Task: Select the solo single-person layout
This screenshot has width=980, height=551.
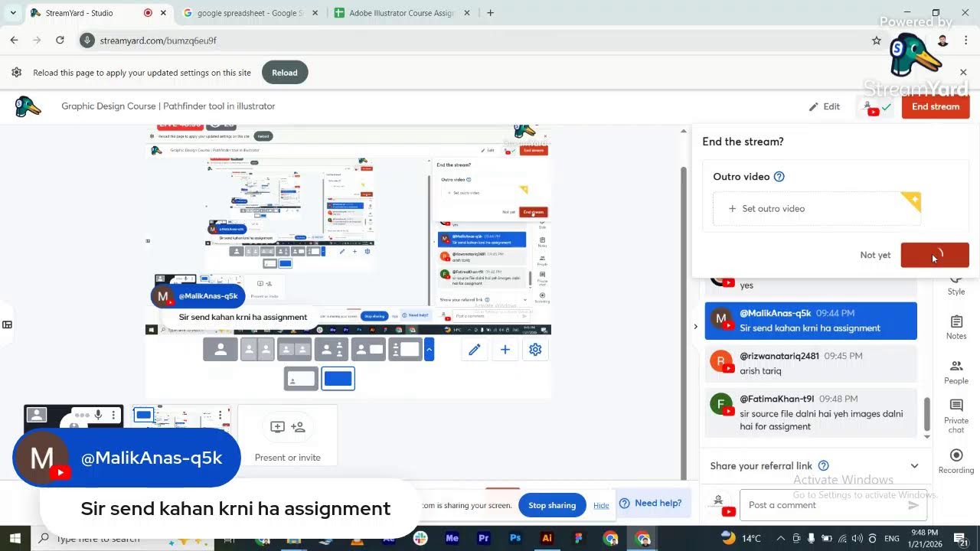Action: tap(220, 350)
